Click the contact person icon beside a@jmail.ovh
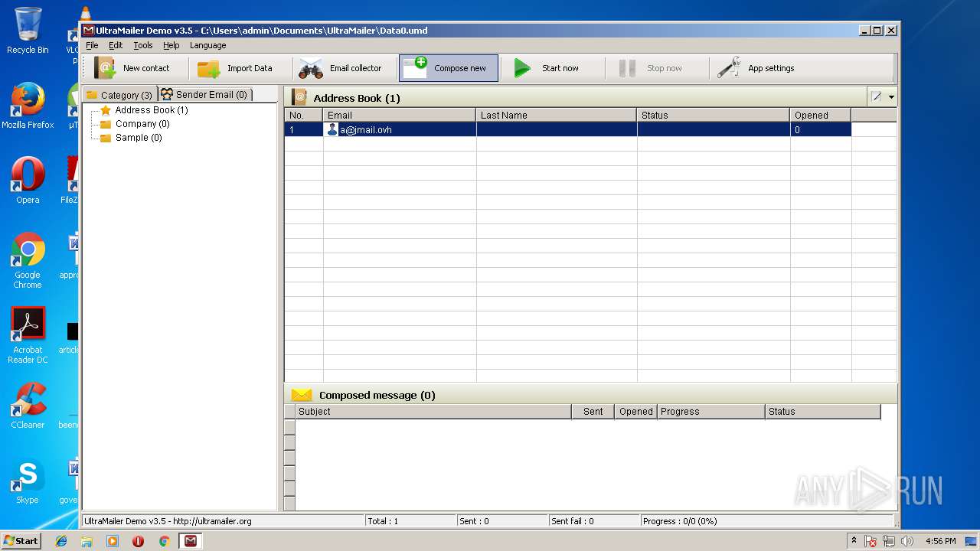This screenshot has height=551, width=980. point(332,129)
